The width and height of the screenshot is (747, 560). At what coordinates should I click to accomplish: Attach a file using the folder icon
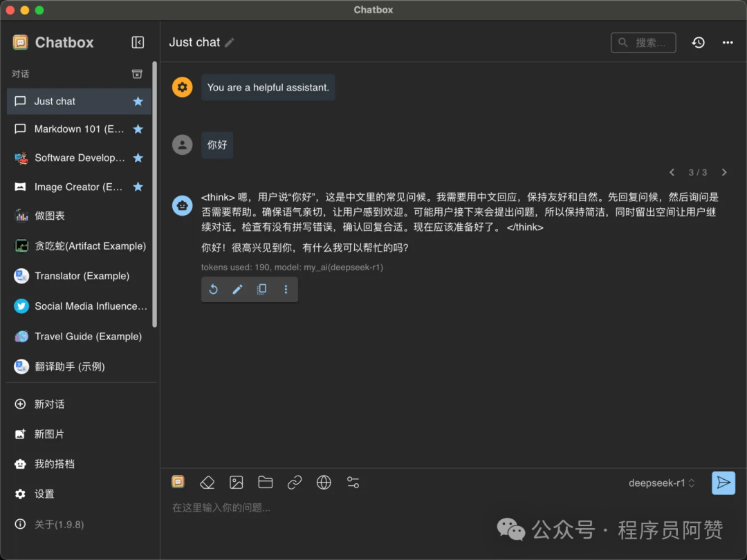[x=266, y=483]
